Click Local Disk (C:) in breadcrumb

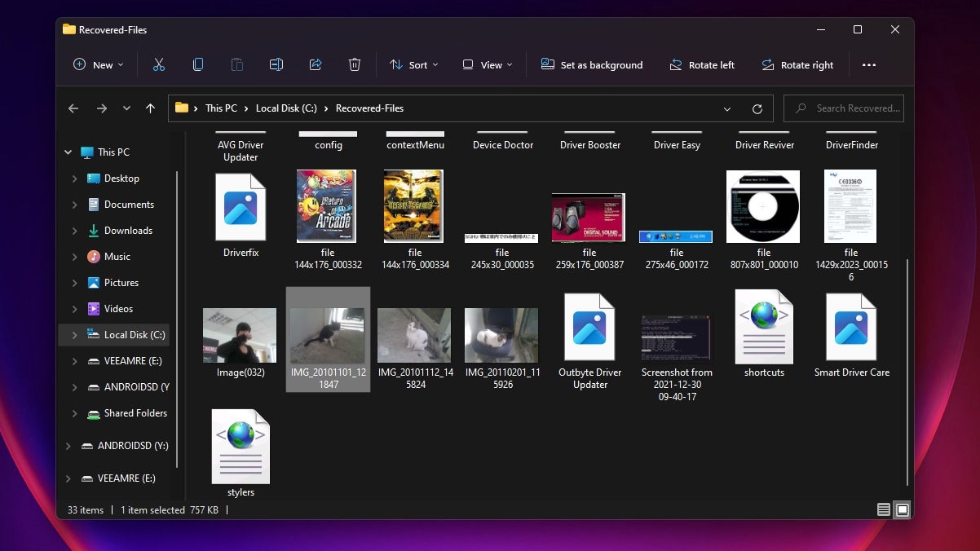(286, 108)
